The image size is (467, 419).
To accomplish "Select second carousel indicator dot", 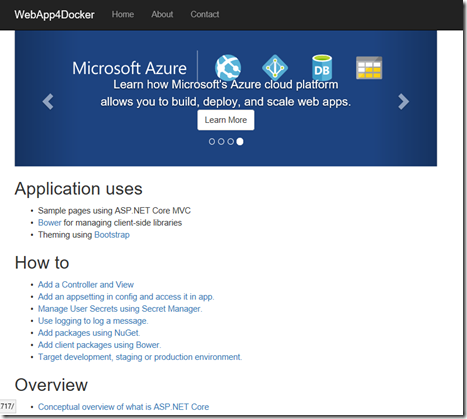I will [x=221, y=142].
